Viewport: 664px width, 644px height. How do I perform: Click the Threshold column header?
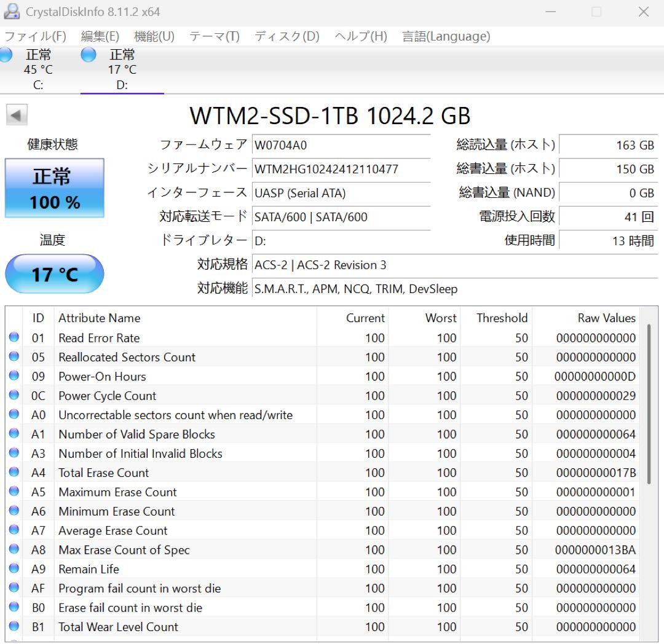(496, 318)
